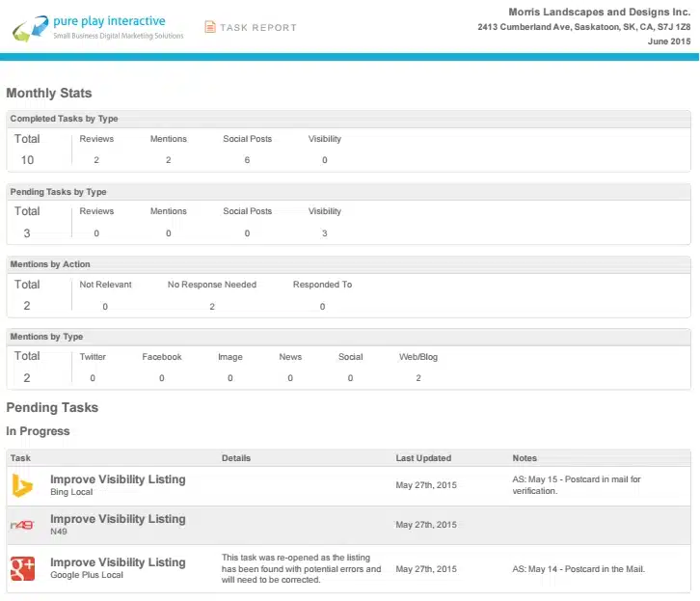The image size is (700, 601).
Task: Click the Task column header
Action: tap(21, 458)
